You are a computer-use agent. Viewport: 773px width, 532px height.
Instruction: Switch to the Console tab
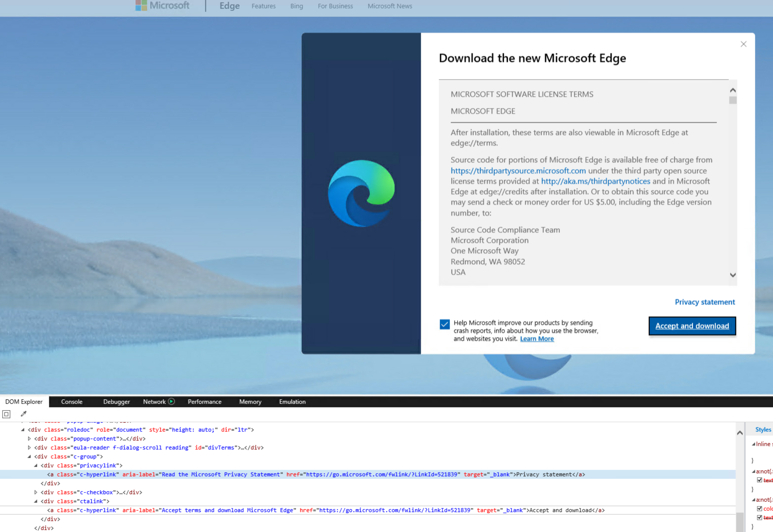pyautogui.click(x=72, y=402)
